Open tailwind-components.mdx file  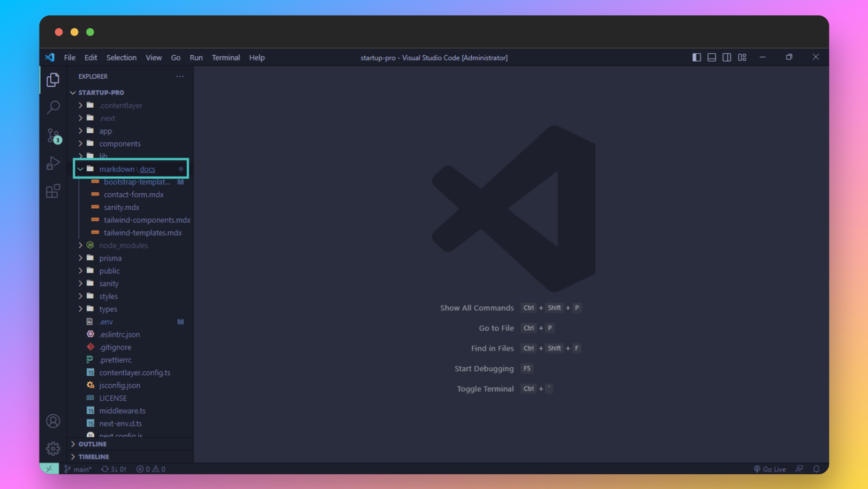pyautogui.click(x=130, y=220)
